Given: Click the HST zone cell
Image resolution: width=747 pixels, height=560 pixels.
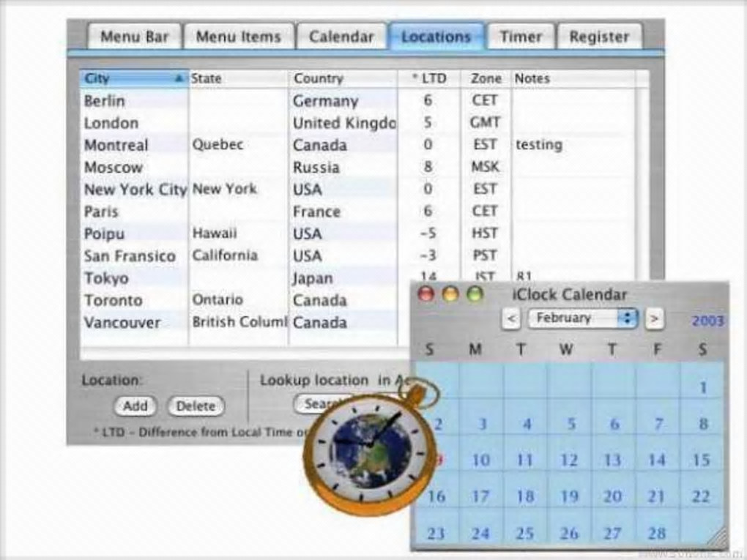Looking at the screenshot, I should [485, 234].
